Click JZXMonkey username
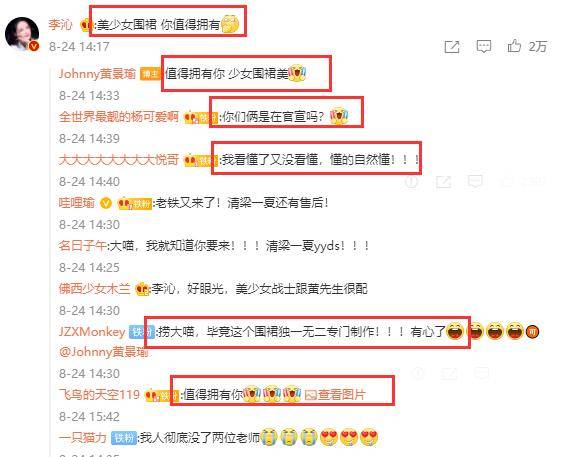 click(92, 332)
